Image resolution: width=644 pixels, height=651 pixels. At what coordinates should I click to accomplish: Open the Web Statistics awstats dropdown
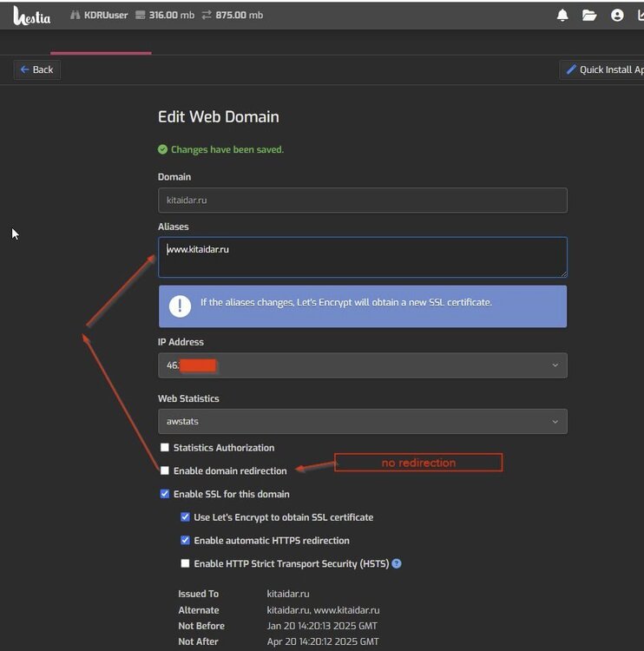tap(362, 422)
